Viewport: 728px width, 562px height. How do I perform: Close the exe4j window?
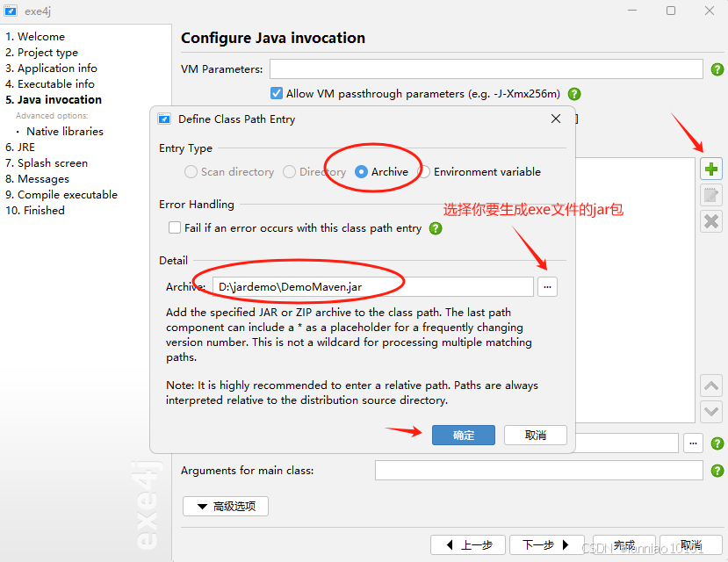[x=709, y=11]
